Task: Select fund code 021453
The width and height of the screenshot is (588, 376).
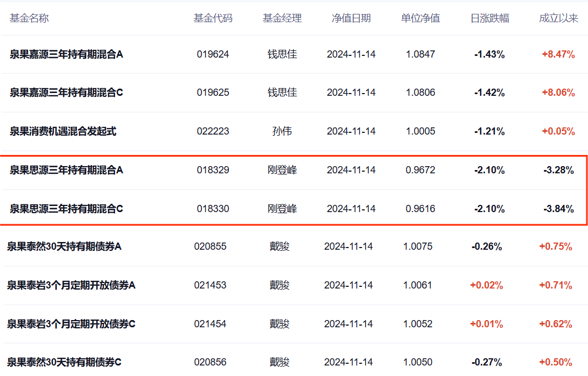Action: coord(210,285)
